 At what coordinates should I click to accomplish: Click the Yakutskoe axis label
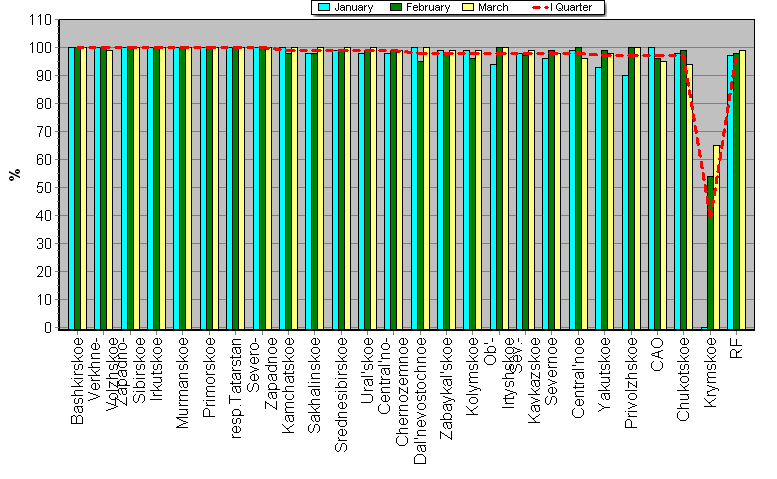click(x=605, y=374)
